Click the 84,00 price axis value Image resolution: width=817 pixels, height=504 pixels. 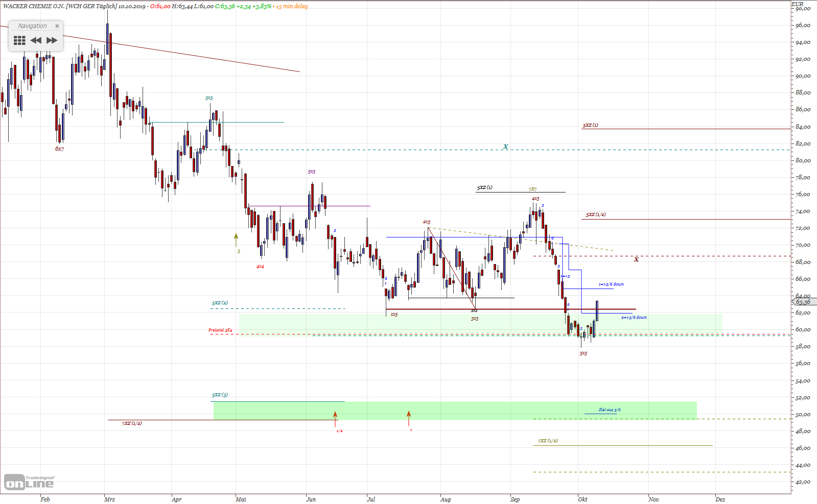point(803,127)
